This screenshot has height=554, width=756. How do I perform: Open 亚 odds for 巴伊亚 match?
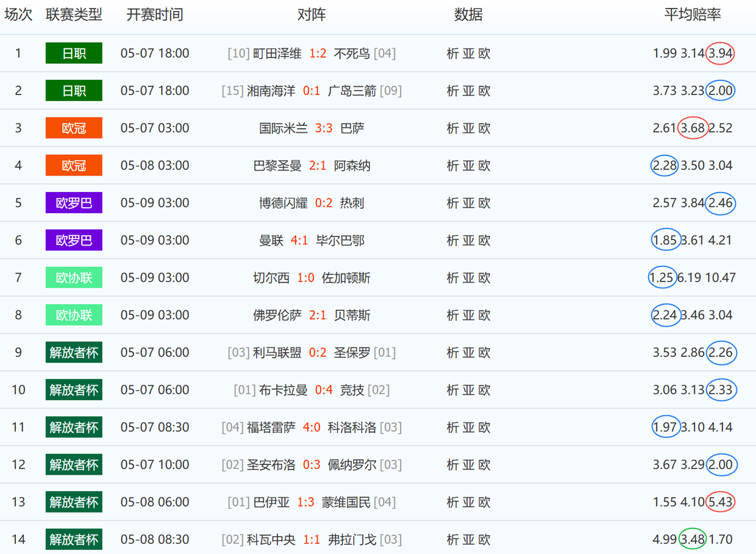(468, 502)
